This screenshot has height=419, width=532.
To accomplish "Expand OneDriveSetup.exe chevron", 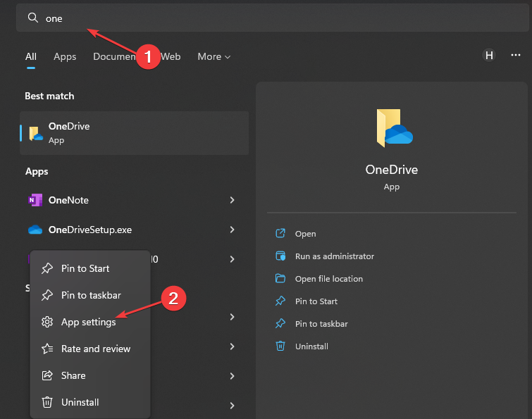I will tap(232, 230).
